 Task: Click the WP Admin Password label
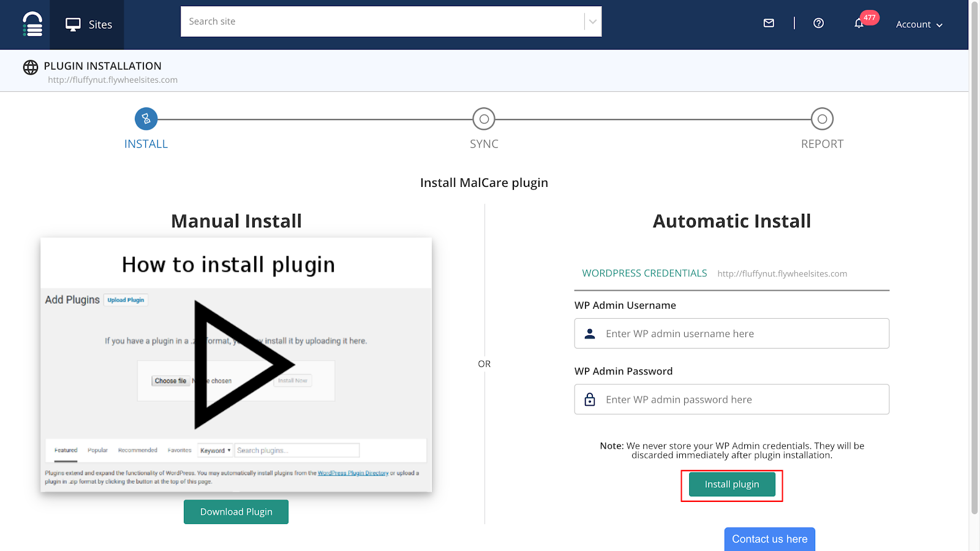pyautogui.click(x=624, y=371)
